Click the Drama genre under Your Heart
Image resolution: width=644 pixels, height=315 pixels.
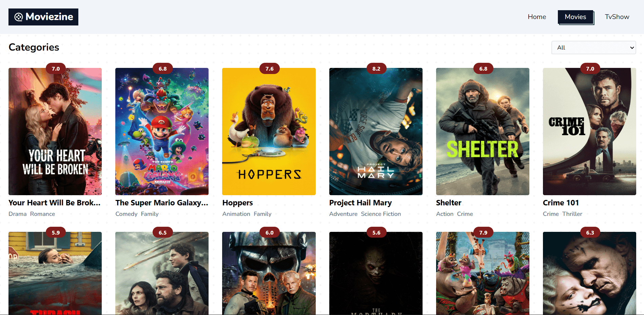coord(18,214)
